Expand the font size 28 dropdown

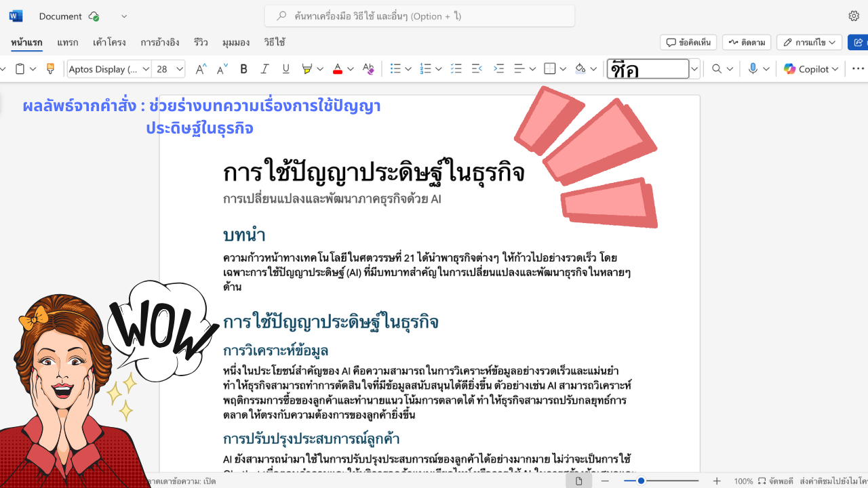coord(180,68)
